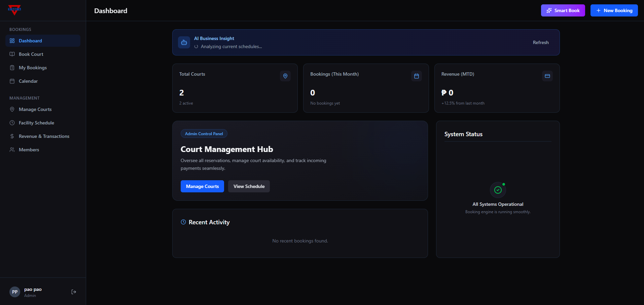Click the PP user avatar
The height and width of the screenshot is (305, 644).
pyautogui.click(x=15, y=292)
